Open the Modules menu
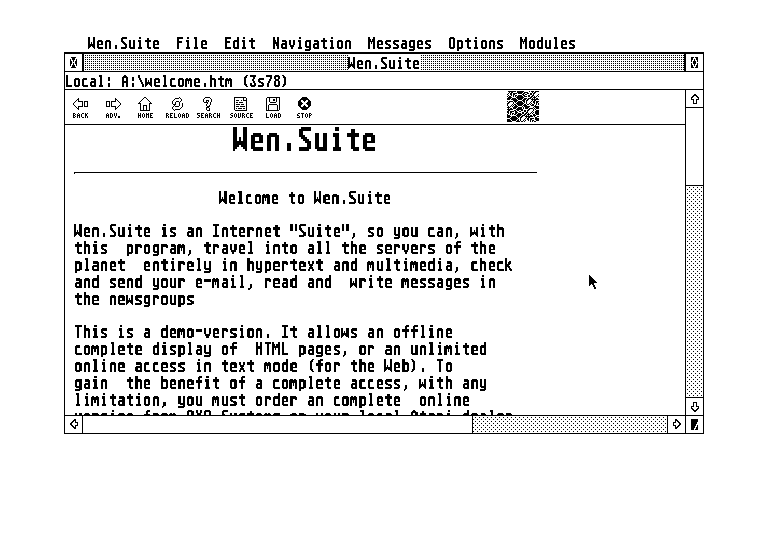768x540 pixels. coord(547,44)
